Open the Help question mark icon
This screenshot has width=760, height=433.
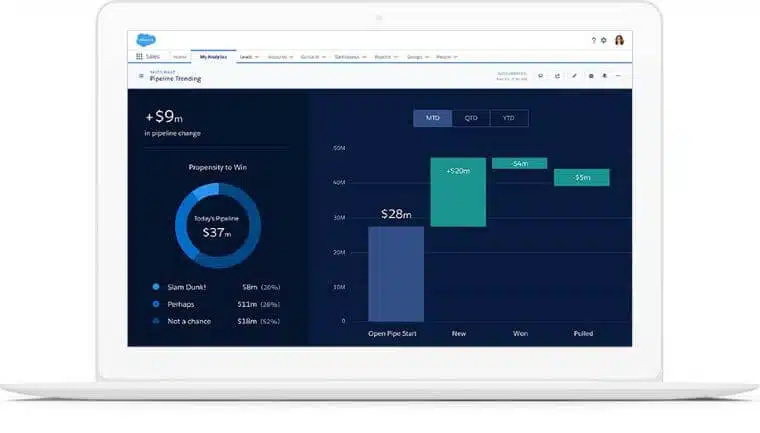[594, 40]
